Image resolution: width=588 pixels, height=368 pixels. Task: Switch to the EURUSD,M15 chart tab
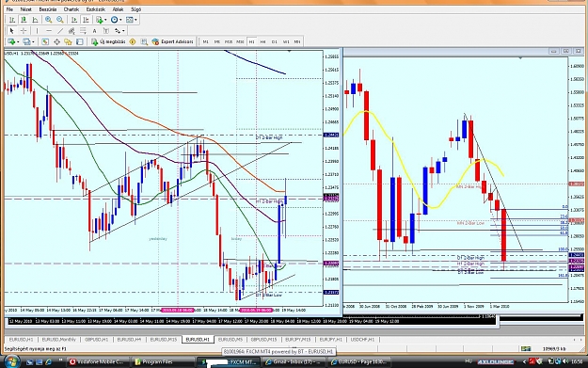click(164, 340)
